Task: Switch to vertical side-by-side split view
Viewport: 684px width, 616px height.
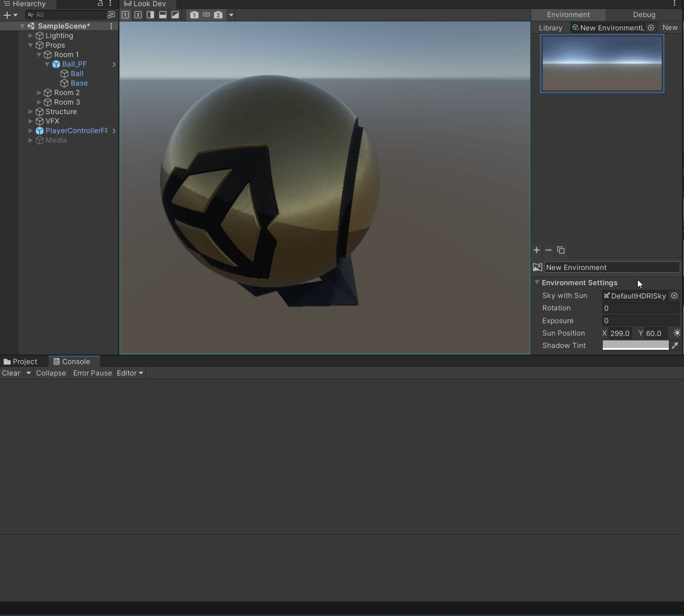Action: (150, 15)
